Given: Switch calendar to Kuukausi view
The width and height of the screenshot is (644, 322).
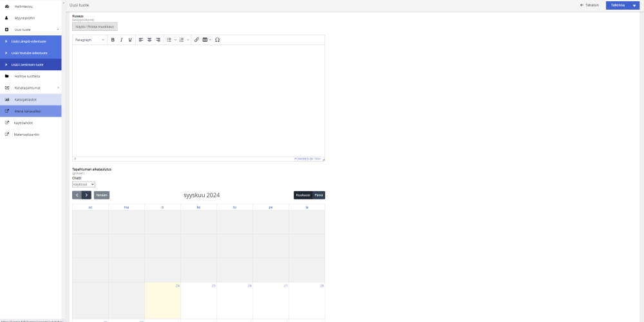Looking at the screenshot, I should click(303, 195).
